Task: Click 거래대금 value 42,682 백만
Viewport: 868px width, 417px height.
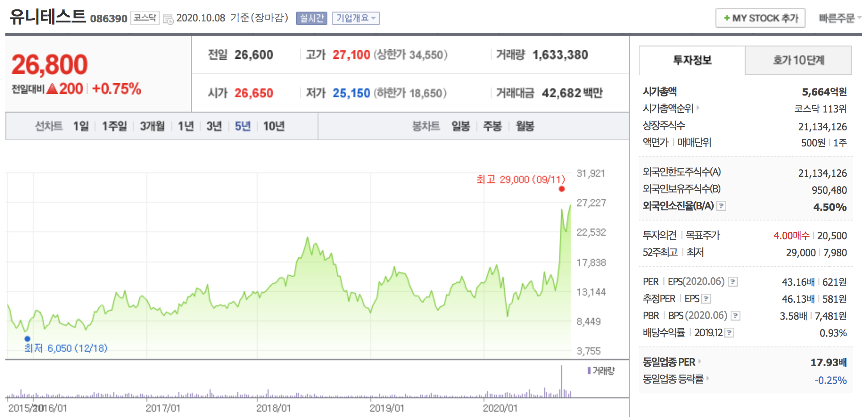Action: pos(572,93)
